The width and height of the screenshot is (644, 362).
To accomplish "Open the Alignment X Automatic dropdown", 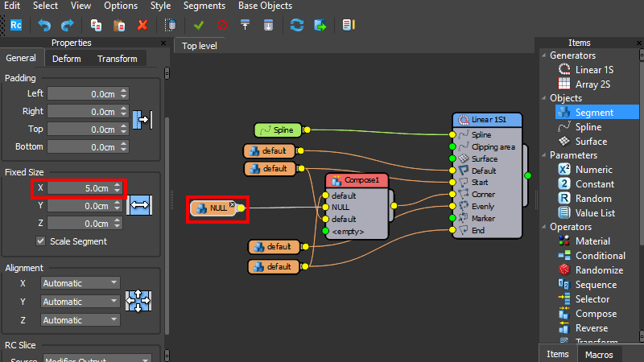I will pos(80,283).
